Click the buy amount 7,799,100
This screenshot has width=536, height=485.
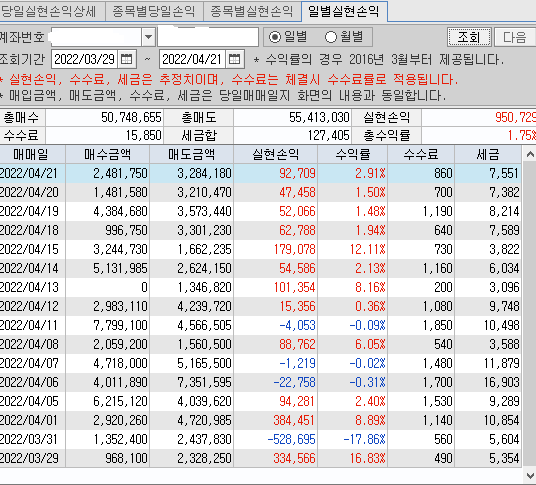pos(120,325)
